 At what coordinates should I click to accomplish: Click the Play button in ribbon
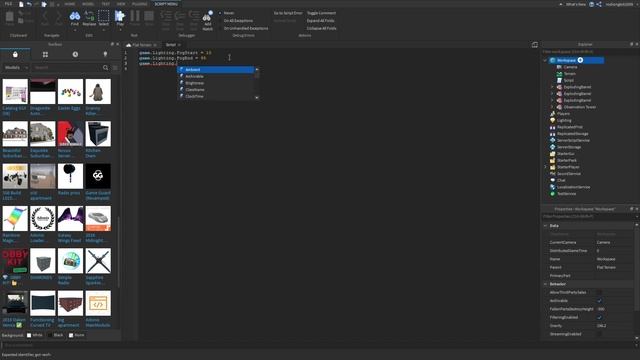coord(120,18)
